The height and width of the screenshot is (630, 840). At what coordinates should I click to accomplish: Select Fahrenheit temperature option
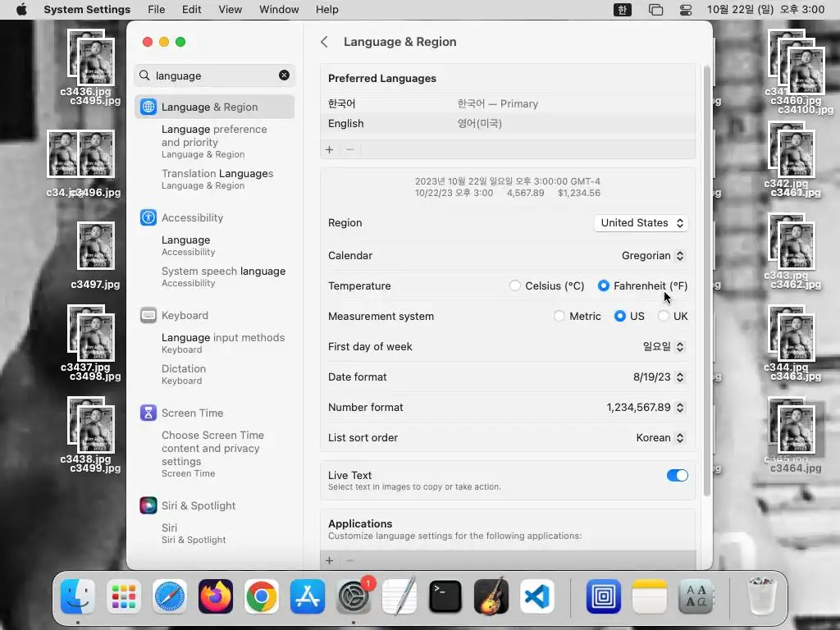tap(603, 285)
